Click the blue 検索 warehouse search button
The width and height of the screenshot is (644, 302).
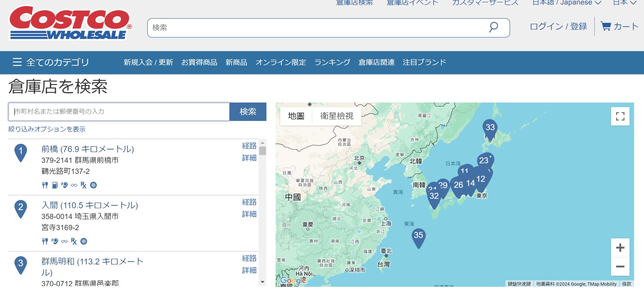point(248,111)
